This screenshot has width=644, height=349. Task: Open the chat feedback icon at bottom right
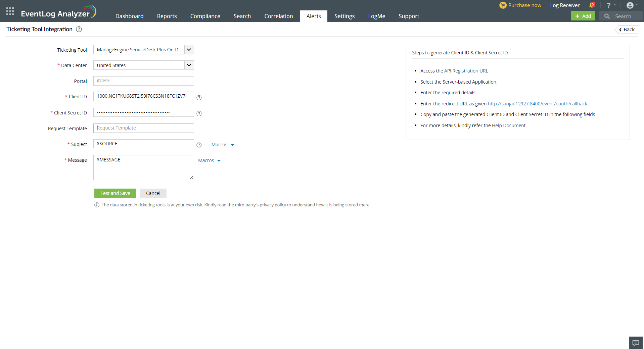coord(636,343)
